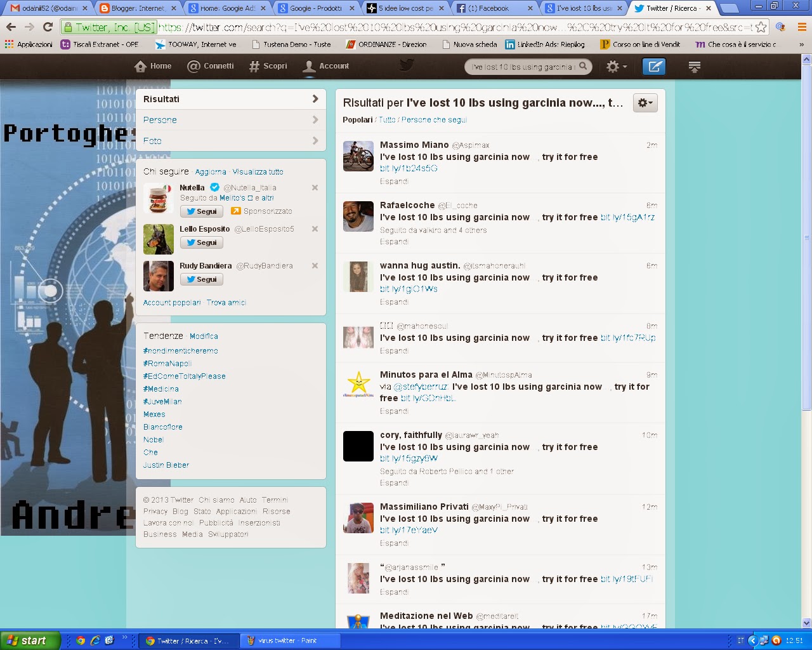Viewport: 812px width, 650px height.
Task: Expand Minutos para el Alma tweet via Espandi
Action: [x=394, y=411]
